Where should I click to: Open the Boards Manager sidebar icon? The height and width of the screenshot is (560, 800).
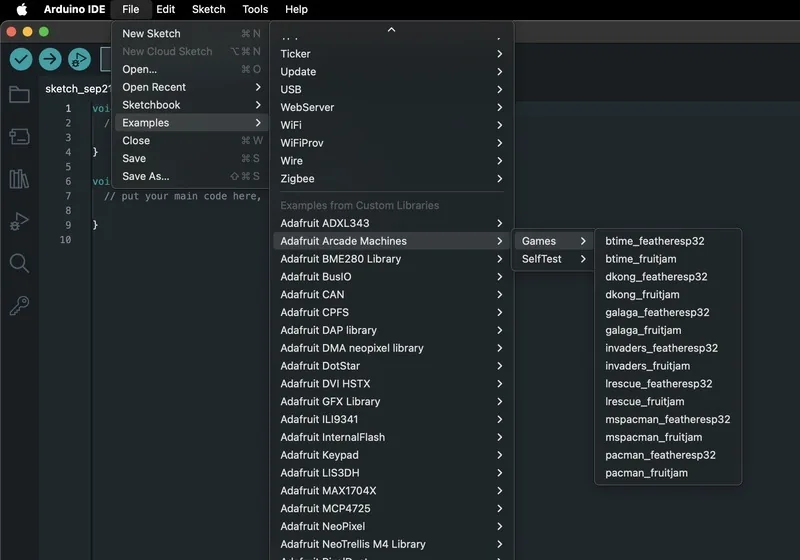(19, 137)
